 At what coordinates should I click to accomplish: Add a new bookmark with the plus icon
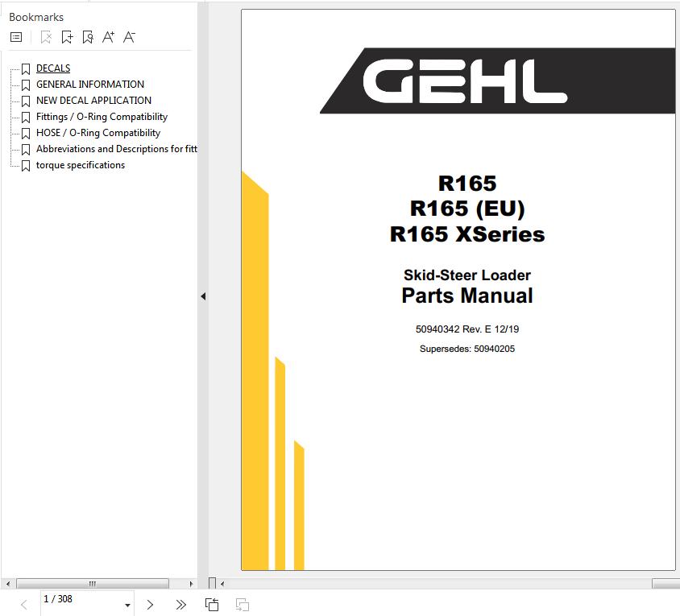point(67,37)
